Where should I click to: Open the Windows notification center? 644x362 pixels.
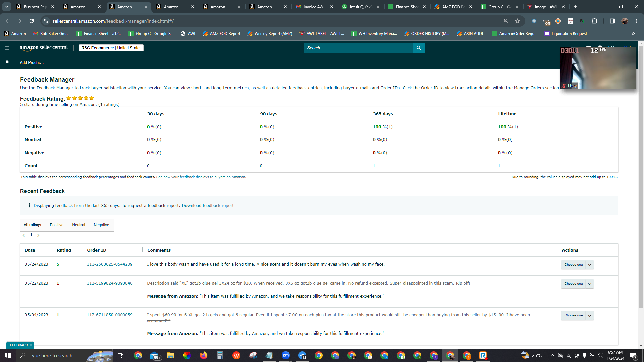point(634,355)
